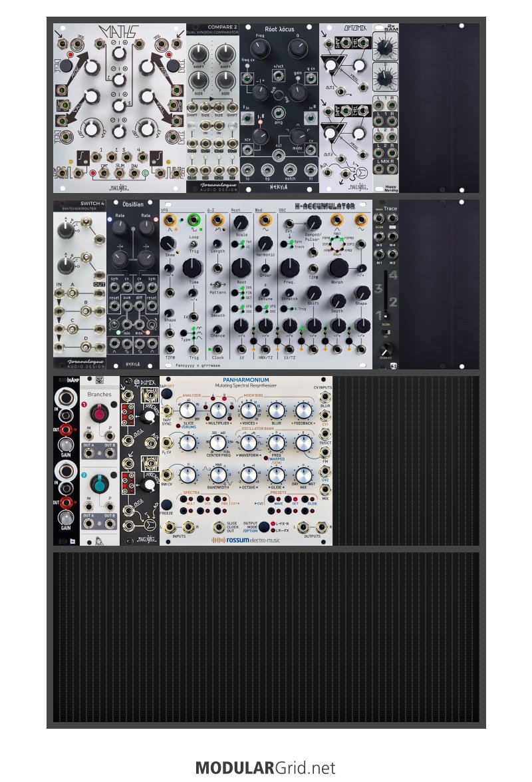Click the right Rate knob on Obsidian

(x=146, y=228)
